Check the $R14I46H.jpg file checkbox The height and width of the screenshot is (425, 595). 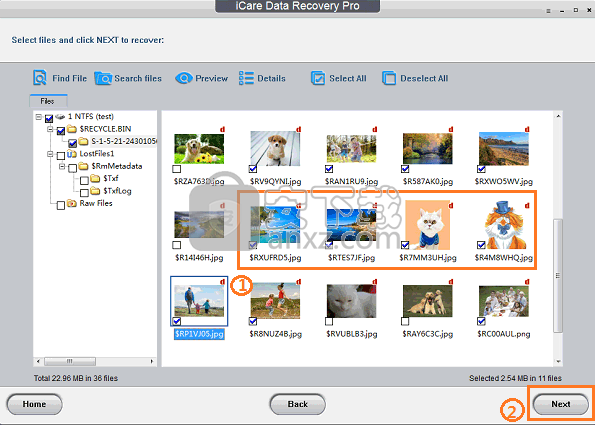[x=176, y=245]
